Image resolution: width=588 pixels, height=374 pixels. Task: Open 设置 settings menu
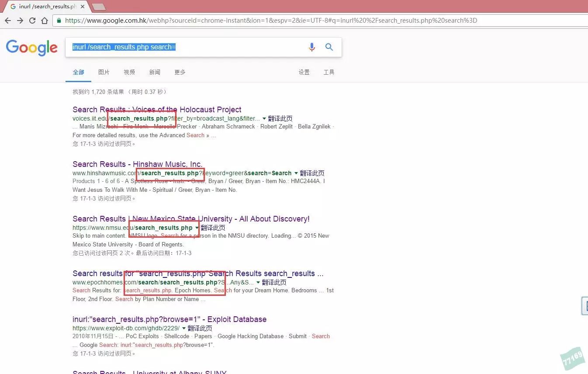pyautogui.click(x=304, y=72)
